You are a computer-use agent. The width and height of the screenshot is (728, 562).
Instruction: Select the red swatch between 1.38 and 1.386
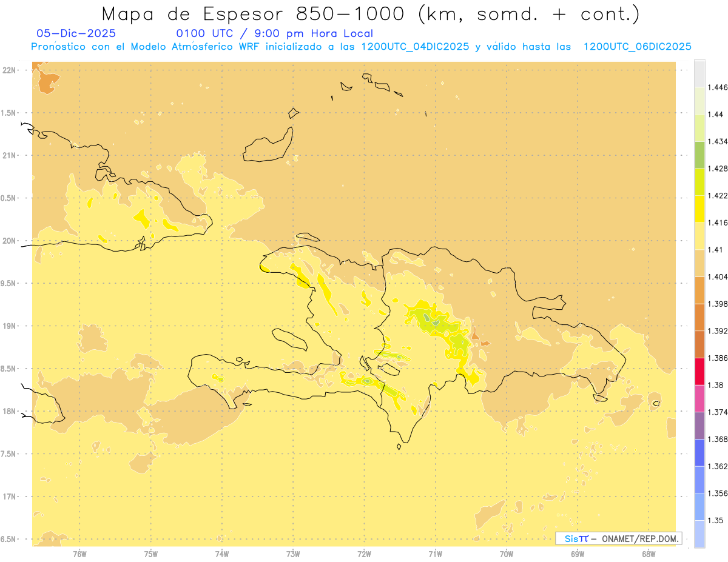(699, 371)
